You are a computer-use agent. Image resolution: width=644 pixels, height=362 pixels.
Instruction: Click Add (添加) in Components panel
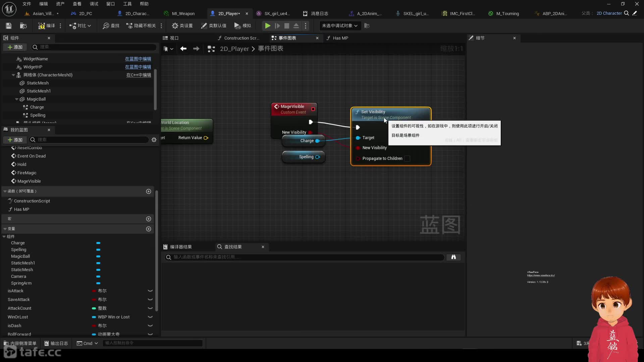click(x=15, y=47)
